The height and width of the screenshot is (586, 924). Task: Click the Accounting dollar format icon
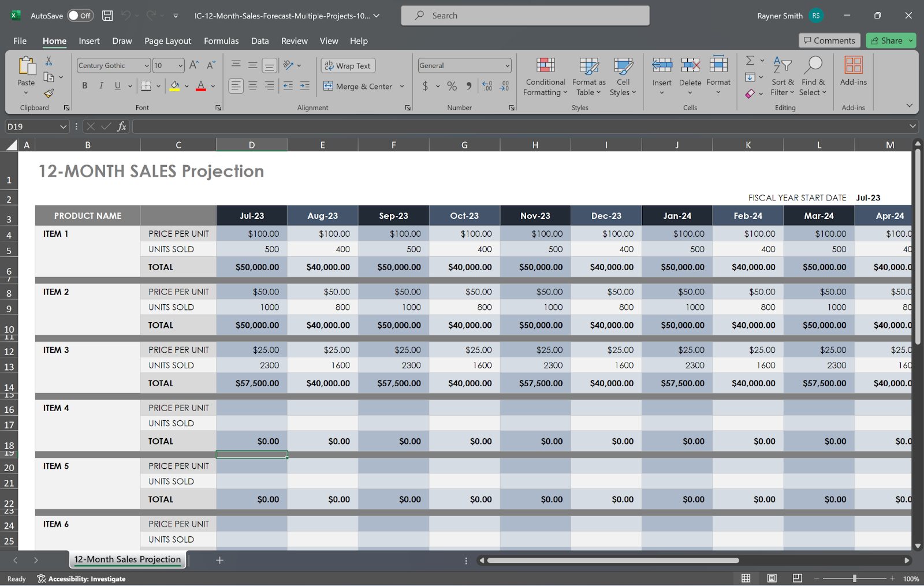pyautogui.click(x=426, y=86)
